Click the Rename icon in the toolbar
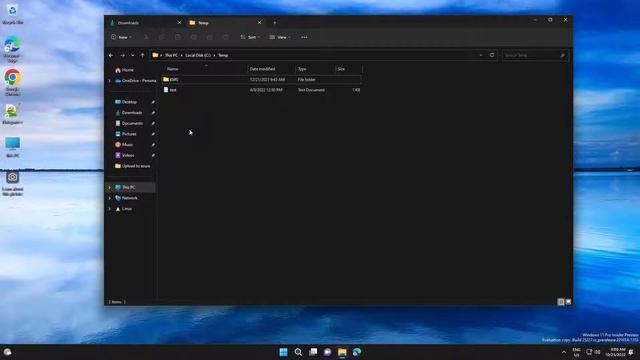The height and width of the screenshot is (360, 640). tap(194, 37)
